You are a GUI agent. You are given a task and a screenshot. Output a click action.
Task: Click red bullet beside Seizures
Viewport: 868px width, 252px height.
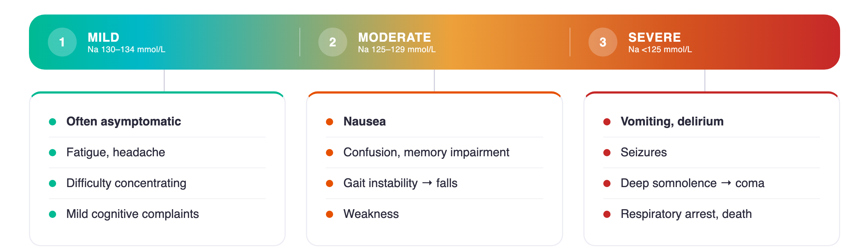(x=607, y=153)
